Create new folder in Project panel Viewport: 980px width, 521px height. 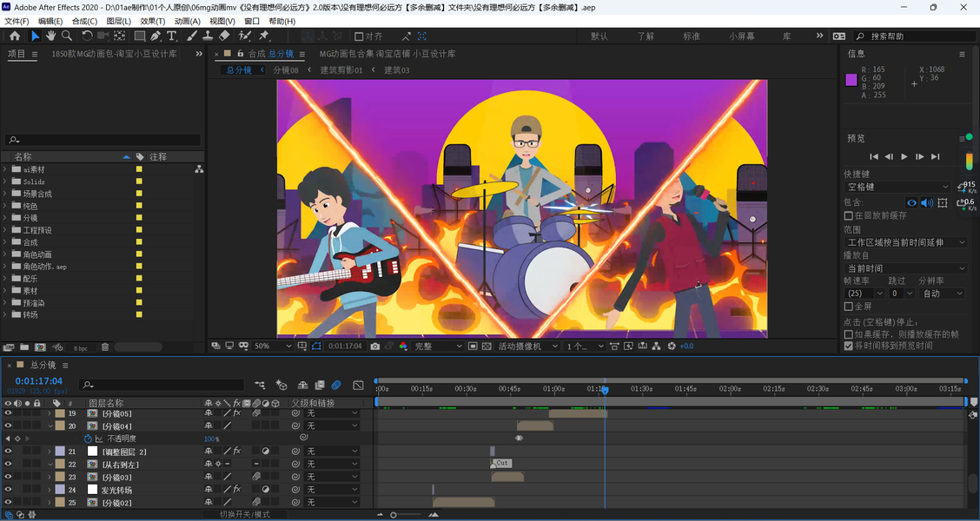click(x=23, y=347)
